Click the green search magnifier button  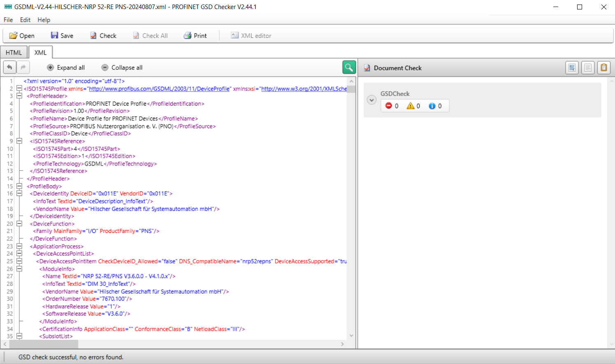(349, 67)
